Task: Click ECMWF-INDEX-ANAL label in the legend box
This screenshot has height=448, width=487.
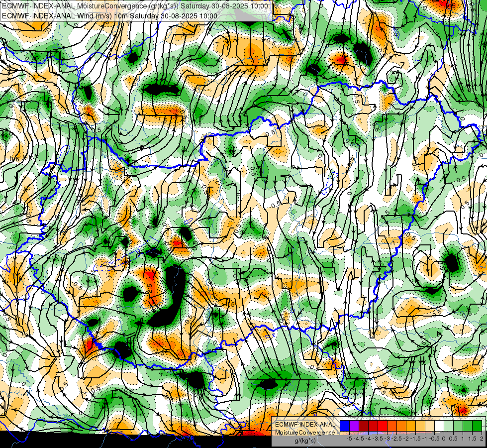Action: pyautogui.click(x=305, y=425)
